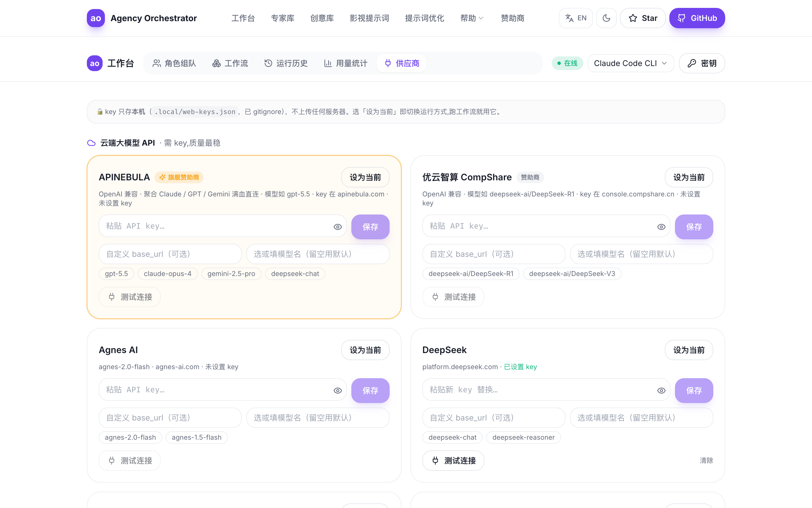Focus Agnes AI API key input
Image resolution: width=812 pixels, height=508 pixels.
pyautogui.click(x=222, y=390)
